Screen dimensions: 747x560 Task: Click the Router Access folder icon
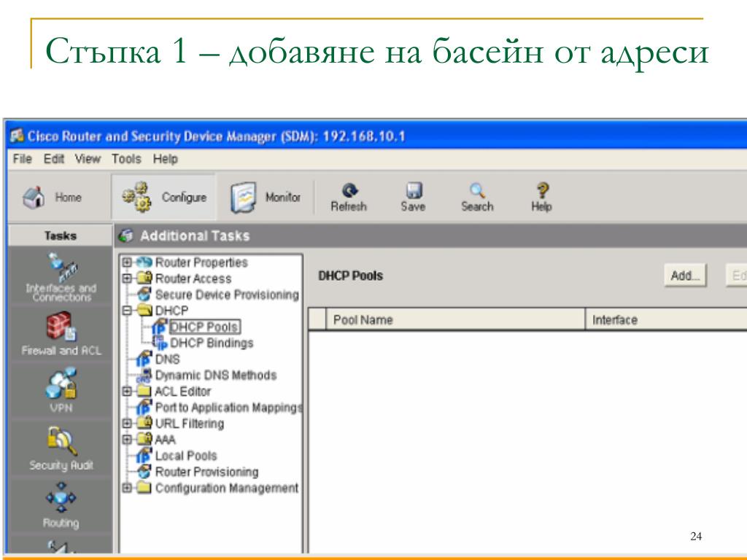144,278
